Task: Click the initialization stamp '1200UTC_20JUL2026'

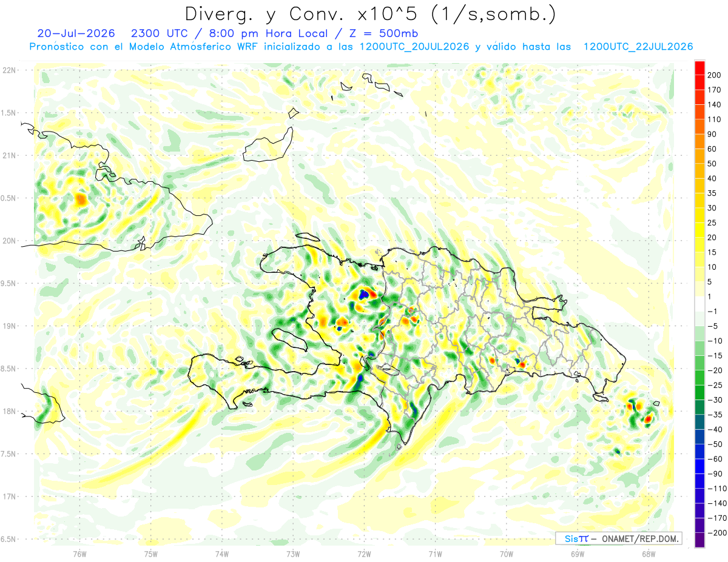Action: coord(414,47)
